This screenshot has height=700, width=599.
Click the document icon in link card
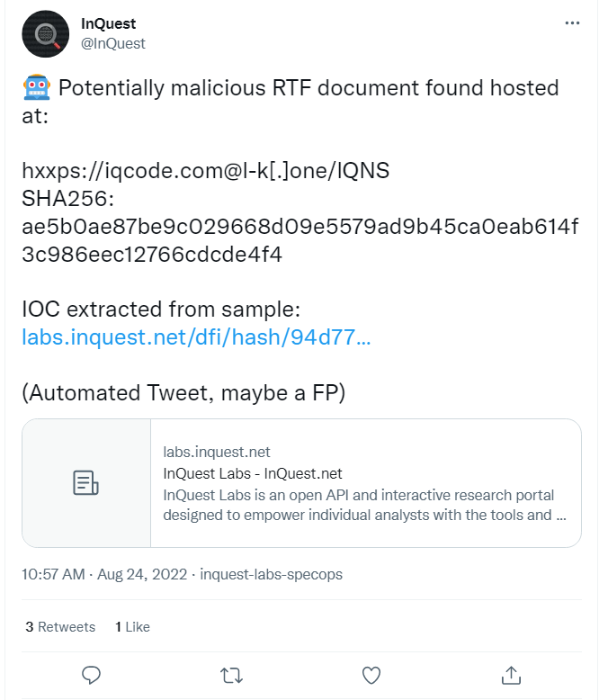pyautogui.click(x=85, y=482)
